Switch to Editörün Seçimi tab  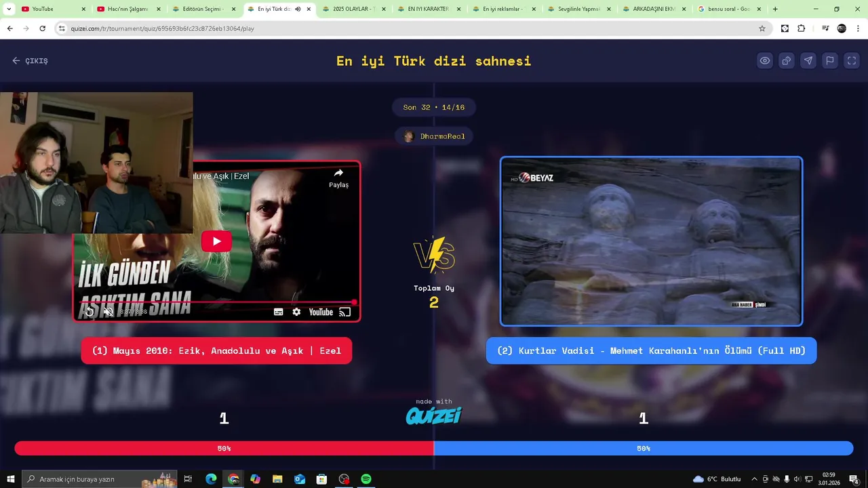coord(203,9)
